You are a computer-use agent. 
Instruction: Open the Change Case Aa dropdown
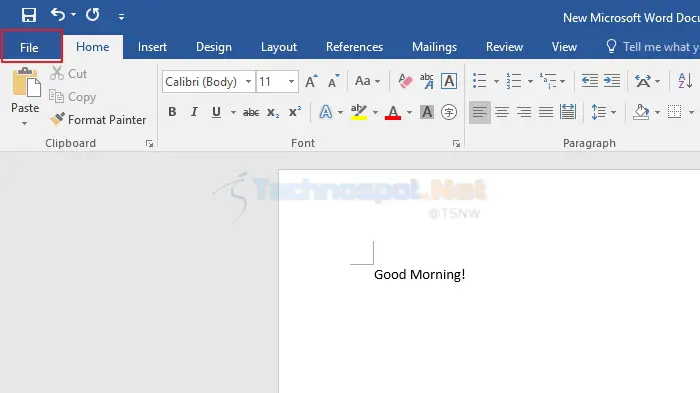coord(367,81)
